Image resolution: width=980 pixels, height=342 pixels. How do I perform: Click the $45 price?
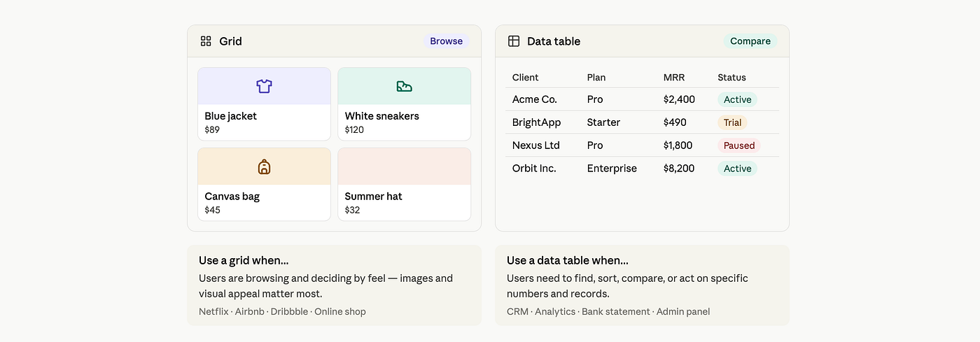(x=213, y=210)
